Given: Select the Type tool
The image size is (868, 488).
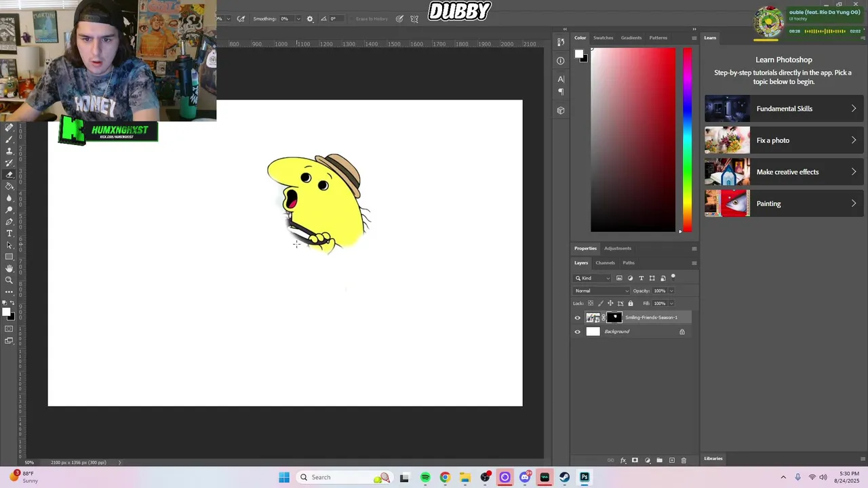Looking at the screenshot, I should coord(9,233).
